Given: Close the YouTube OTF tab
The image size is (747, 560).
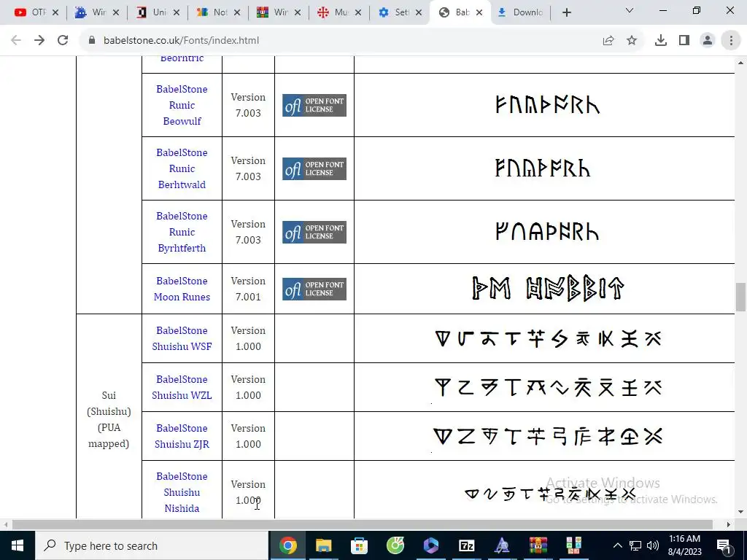Looking at the screenshot, I should 55,13.
